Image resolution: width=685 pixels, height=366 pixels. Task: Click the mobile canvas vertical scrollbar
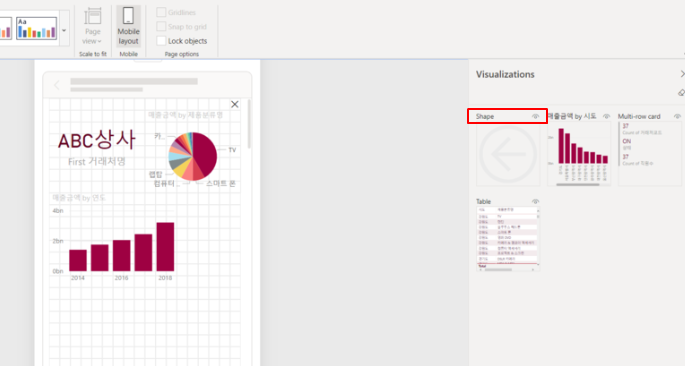pyautogui.click(x=249, y=124)
